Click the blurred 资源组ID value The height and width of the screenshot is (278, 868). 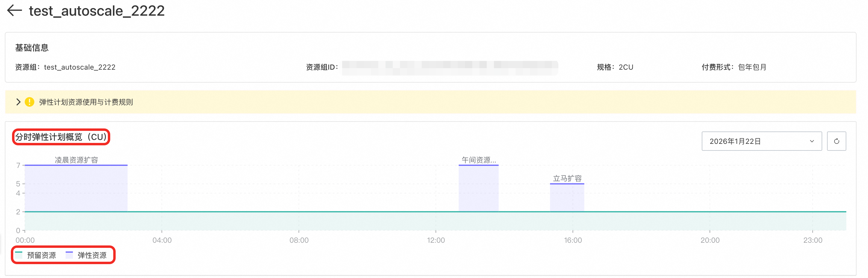[450, 68]
